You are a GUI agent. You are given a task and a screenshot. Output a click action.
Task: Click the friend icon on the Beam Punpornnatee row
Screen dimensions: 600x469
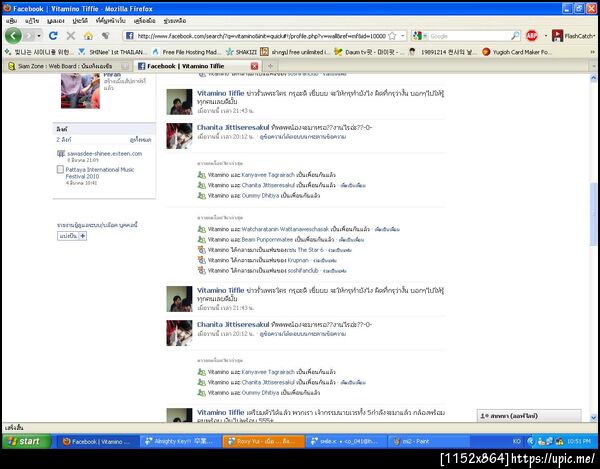201,239
